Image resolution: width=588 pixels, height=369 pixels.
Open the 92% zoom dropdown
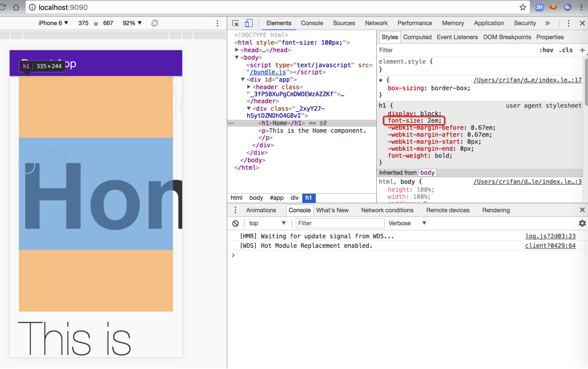132,23
